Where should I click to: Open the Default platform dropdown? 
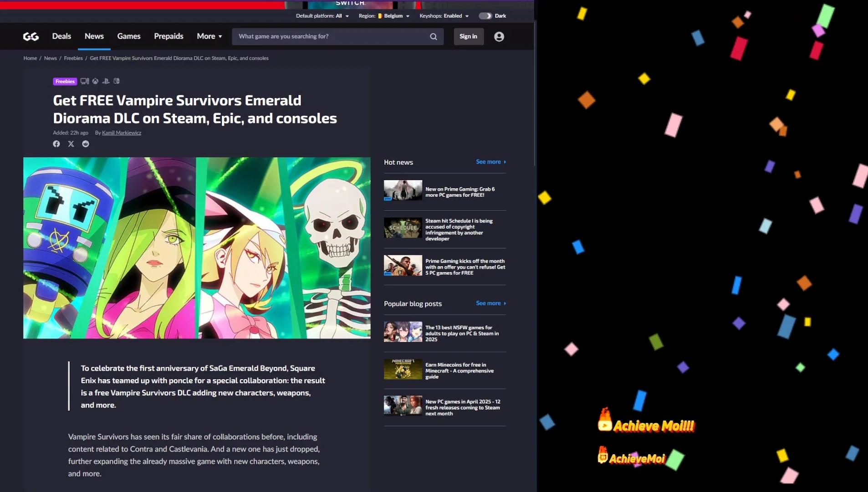pos(322,16)
